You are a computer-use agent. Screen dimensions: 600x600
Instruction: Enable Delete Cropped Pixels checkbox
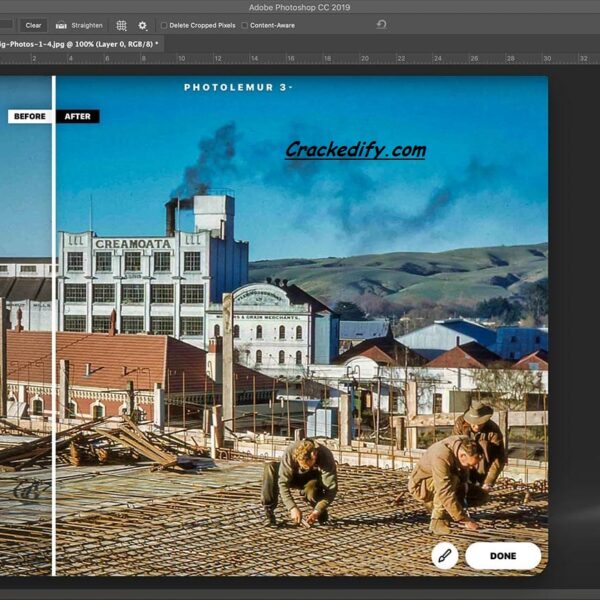164,25
